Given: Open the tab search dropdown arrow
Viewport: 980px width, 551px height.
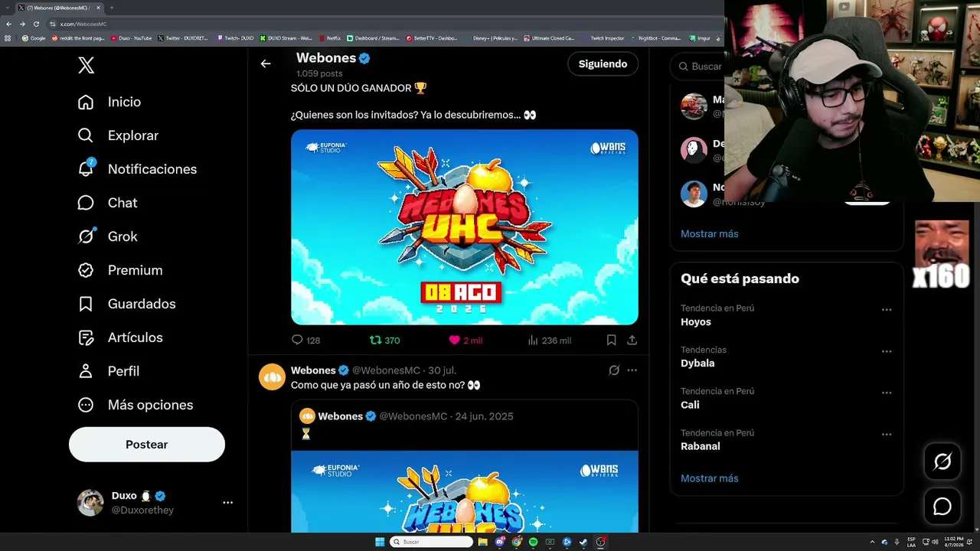Looking at the screenshot, I should tap(8, 8).
